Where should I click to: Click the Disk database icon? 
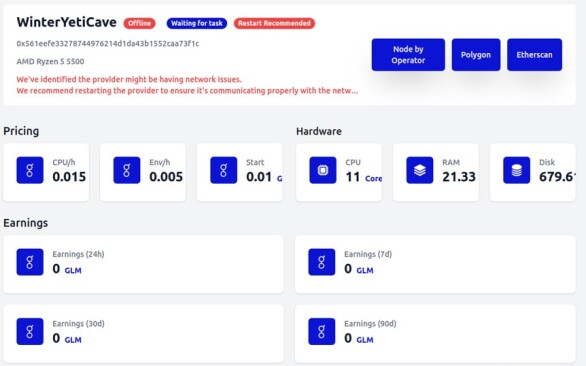[516, 170]
